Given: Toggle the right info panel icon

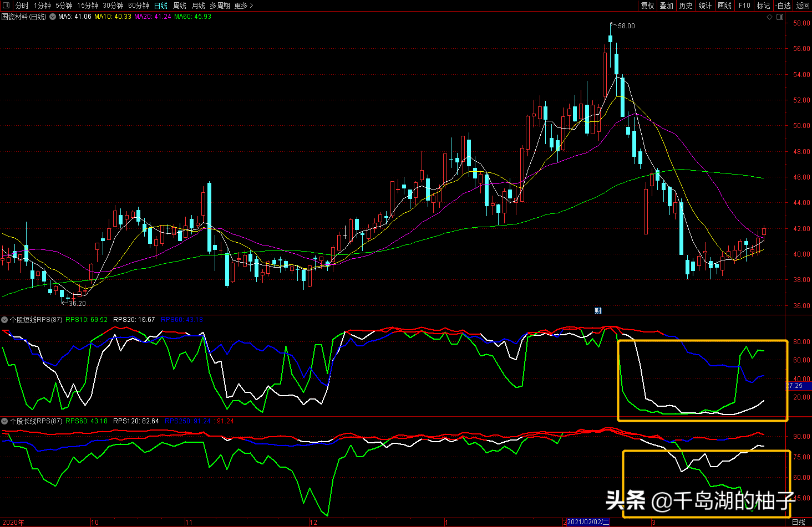Looking at the screenshot, I should coord(780,17).
